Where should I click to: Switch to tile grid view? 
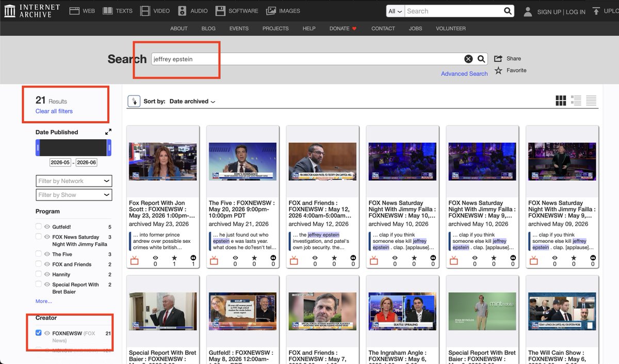point(561,101)
